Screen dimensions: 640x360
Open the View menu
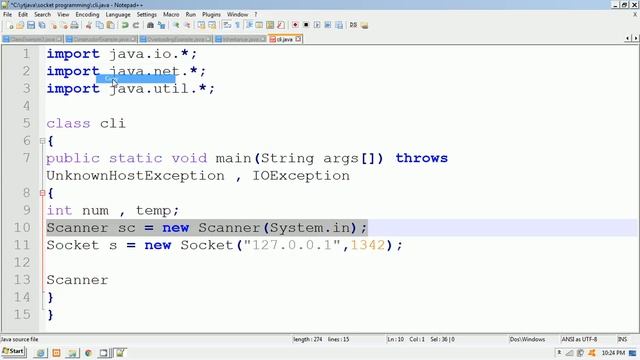tap(63, 14)
